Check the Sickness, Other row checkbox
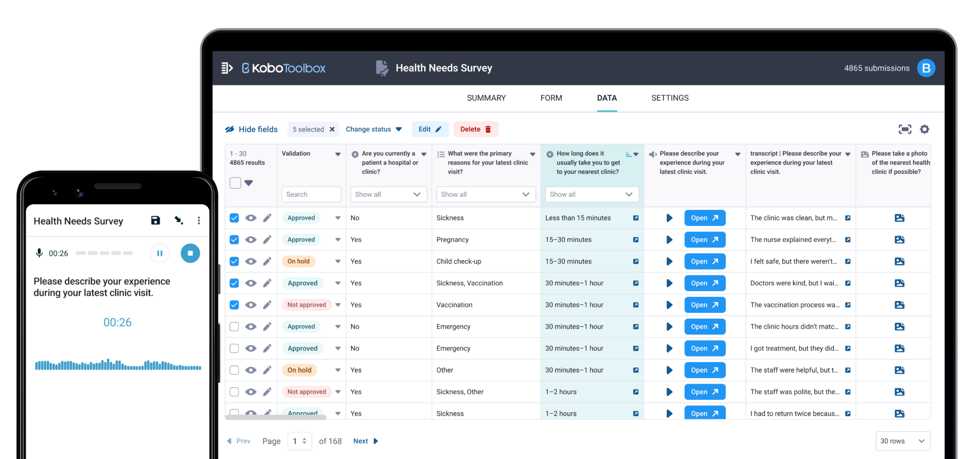 click(x=234, y=392)
